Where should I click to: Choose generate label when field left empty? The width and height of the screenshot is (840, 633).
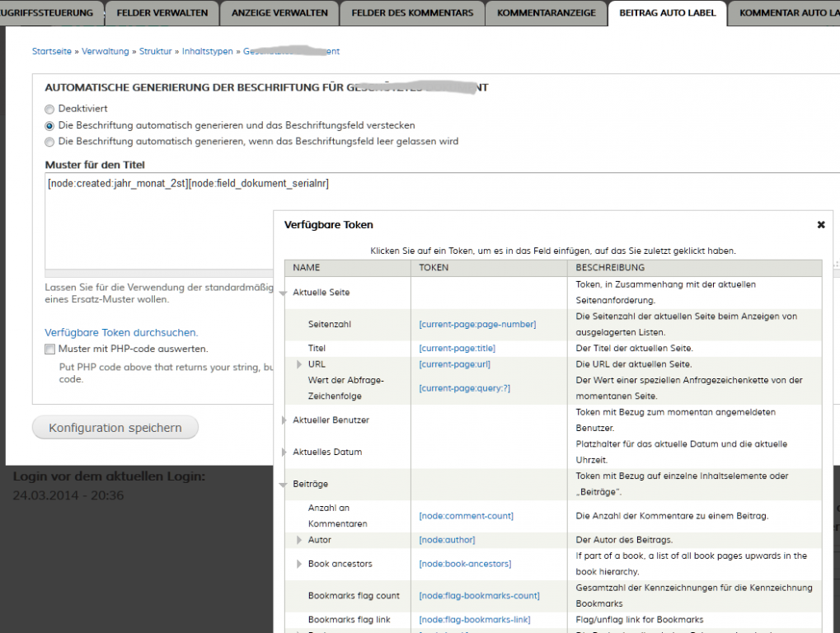coord(49,142)
